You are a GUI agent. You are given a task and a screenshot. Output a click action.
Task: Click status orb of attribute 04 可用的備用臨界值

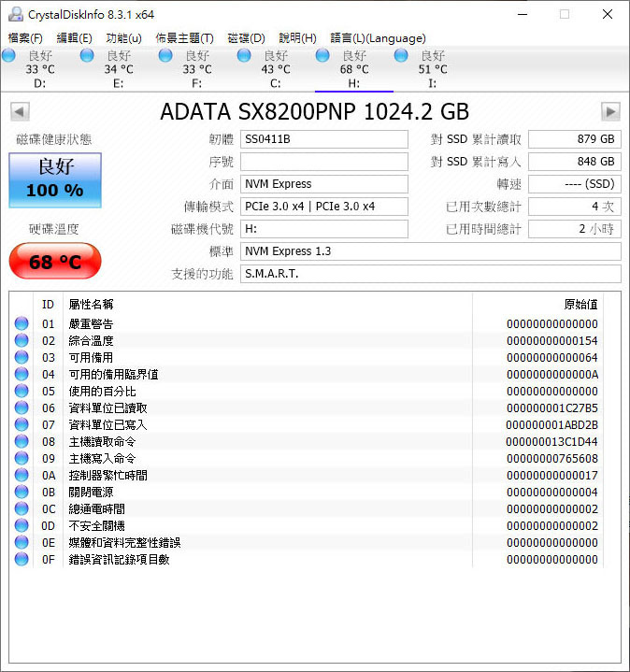(x=21, y=374)
